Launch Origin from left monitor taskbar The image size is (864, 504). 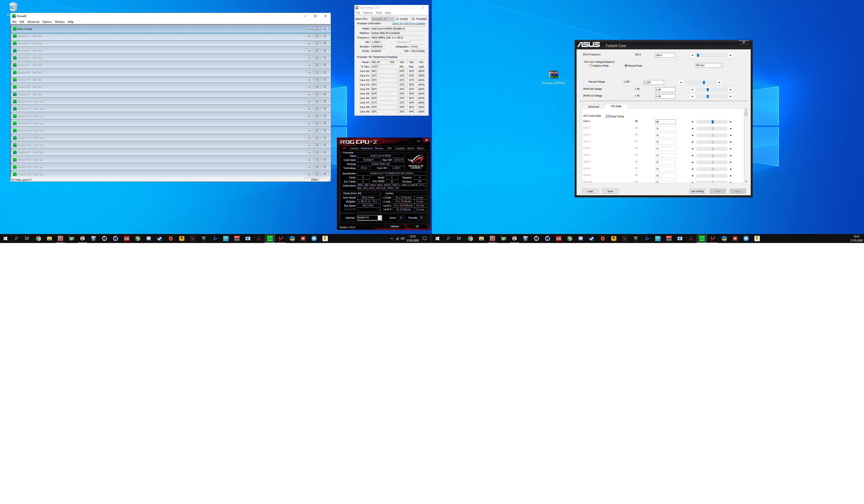(170, 239)
